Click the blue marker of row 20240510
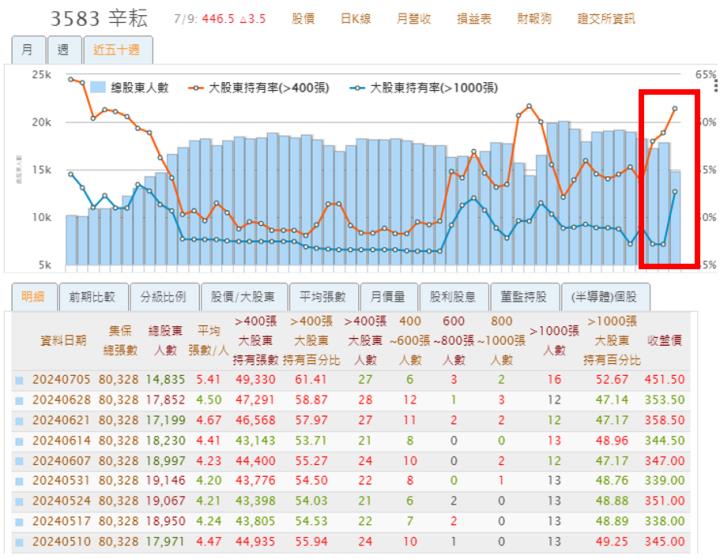Image resolution: width=720 pixels, height=559 pixels. 19,542
